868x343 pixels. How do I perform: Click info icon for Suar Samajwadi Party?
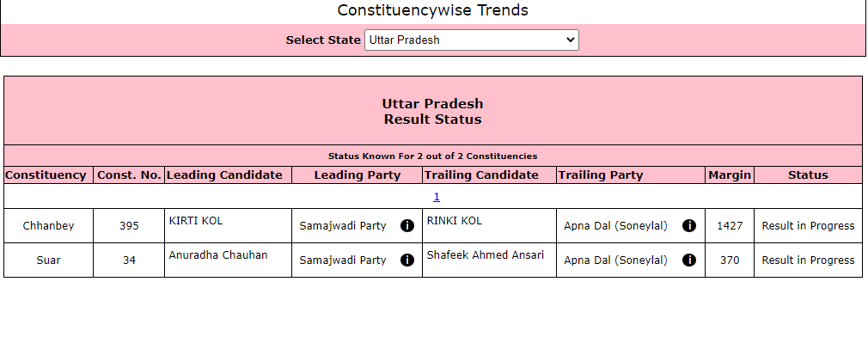click(406, 260)
